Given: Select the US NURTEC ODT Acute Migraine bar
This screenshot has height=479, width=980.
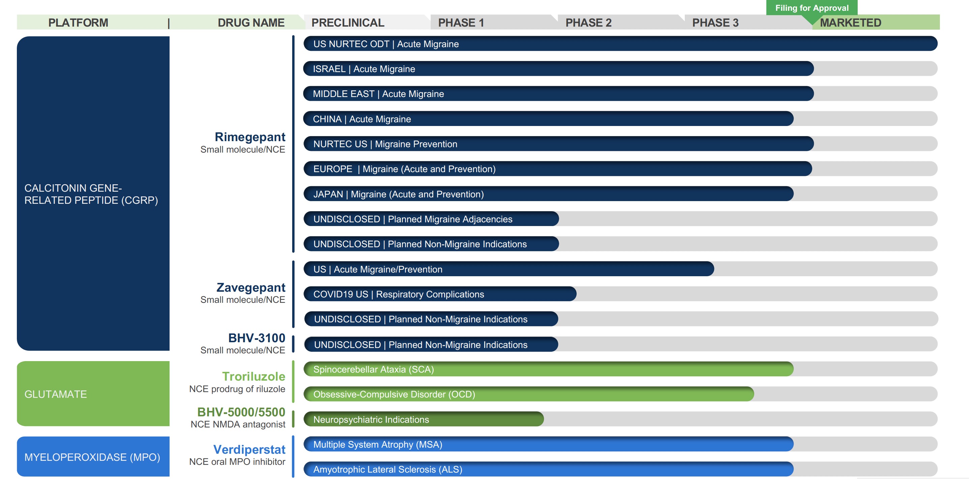Looking at the screenshot, I should [x=620, y=44].
